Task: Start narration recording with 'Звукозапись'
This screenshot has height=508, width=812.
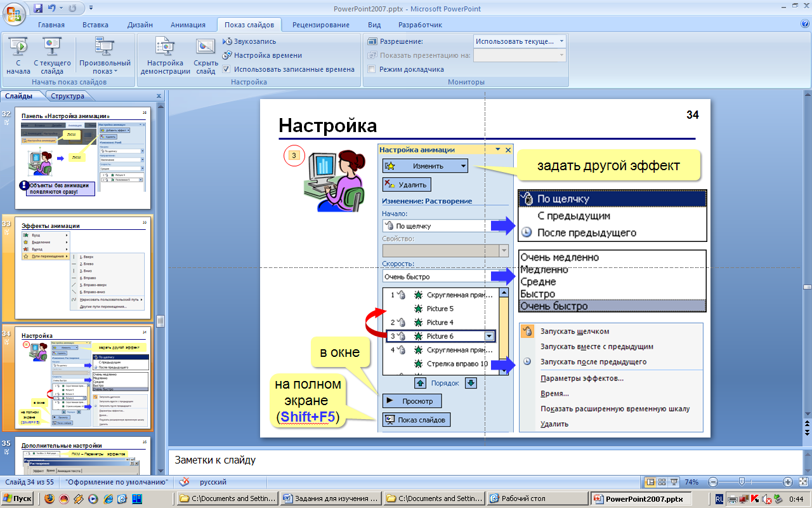Action: [249, 41]
